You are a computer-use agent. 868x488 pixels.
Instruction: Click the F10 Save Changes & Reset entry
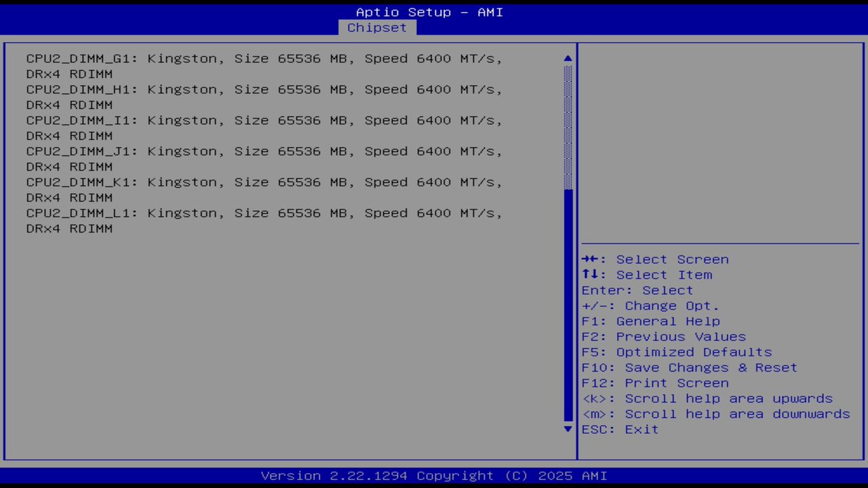689,367
